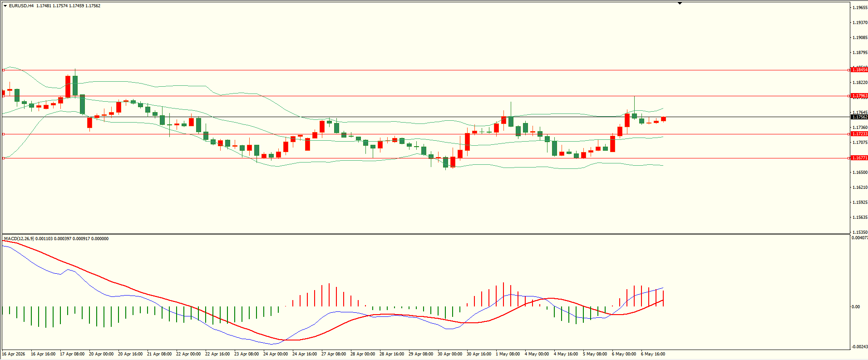Click the header open price 1.17481
The width and height of the screenshot is (868, 360).
[x=44, y=6]
